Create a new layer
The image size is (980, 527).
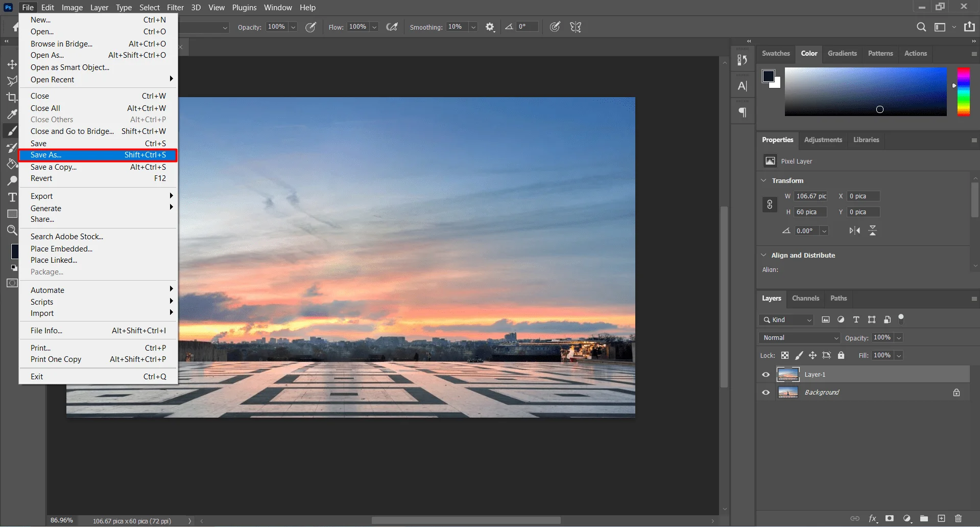[x=941, y=518]
